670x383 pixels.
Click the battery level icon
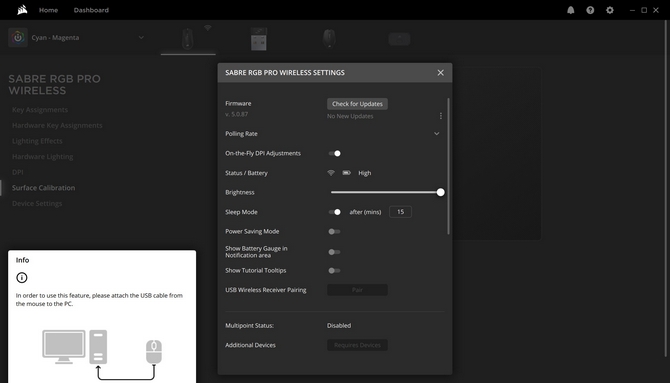point(347,173)
